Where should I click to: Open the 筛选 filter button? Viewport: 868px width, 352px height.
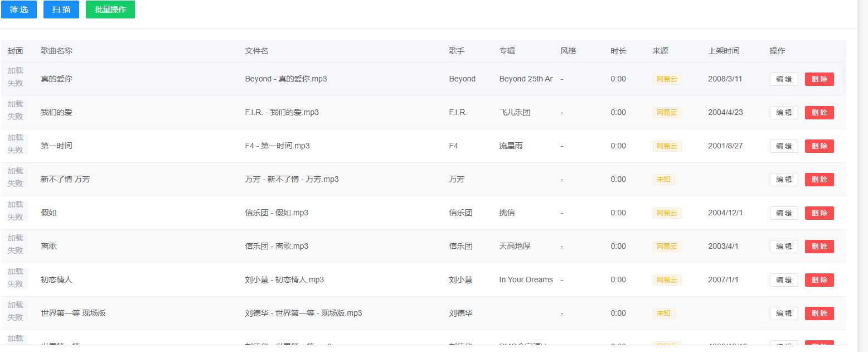click(x=19, y=9)
